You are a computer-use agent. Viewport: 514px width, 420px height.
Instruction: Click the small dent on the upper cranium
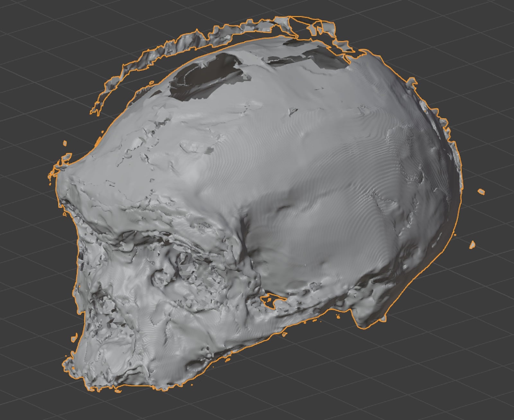[x=293, y=111]
